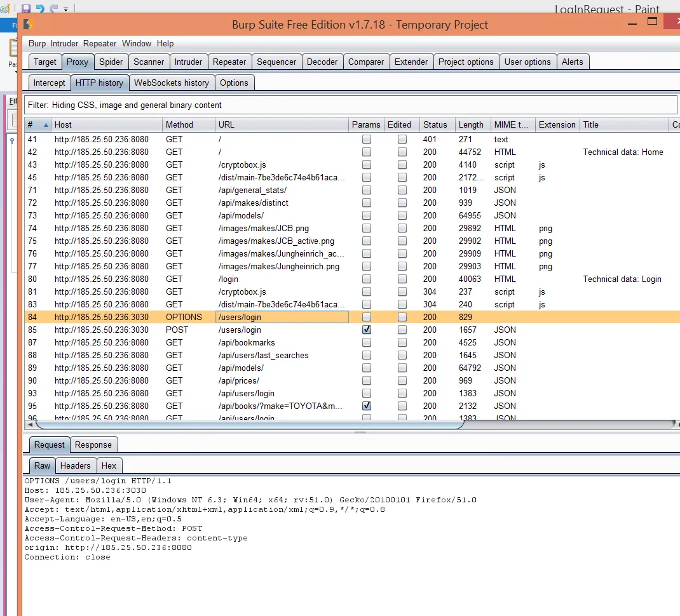Select the /images/makes/JCB.png request row

(x=352, y=229)
